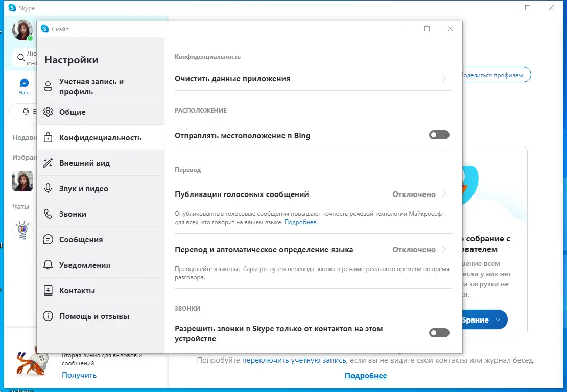
Task: Open Очистить данные приложения chevron
Action: tap(444, 78)
